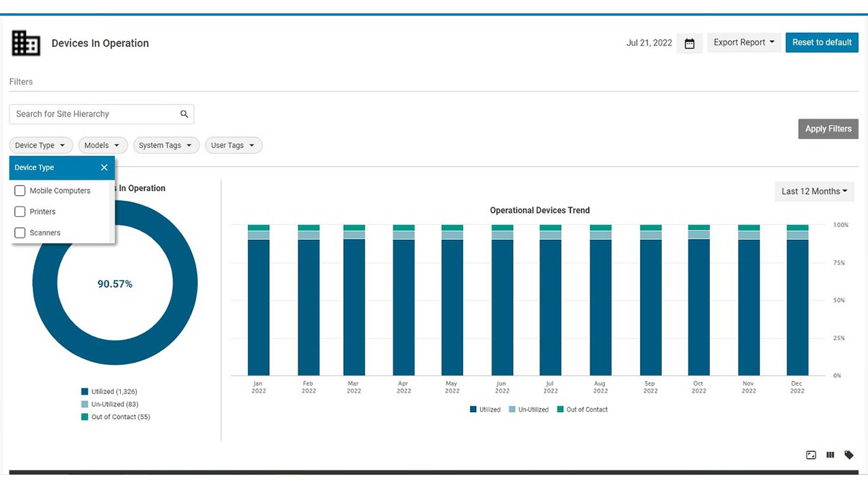
Task: Close the Device Type panel with the X
Action: click(x=104, y=167)
